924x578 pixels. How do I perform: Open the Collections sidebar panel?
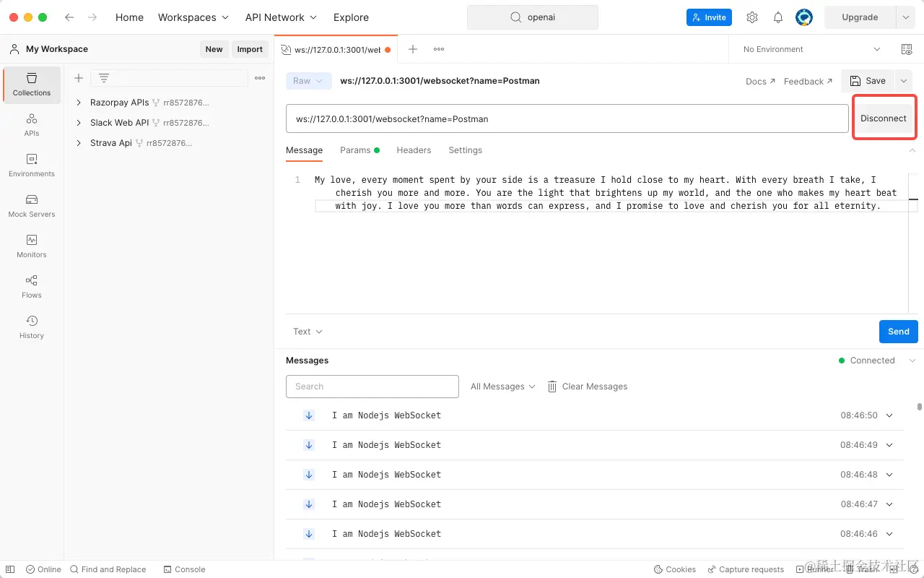(x=31, y=85)
